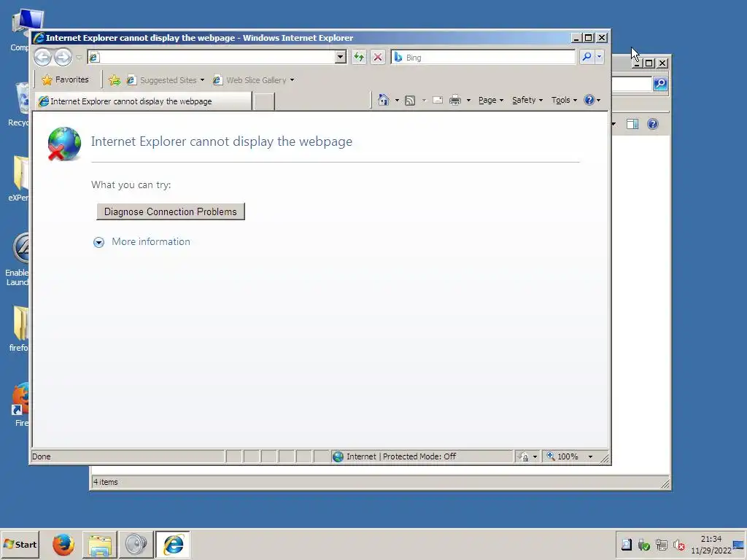Go forward with the Forward arrow button
The image size is (747, 560).
(x=63, y=58)
